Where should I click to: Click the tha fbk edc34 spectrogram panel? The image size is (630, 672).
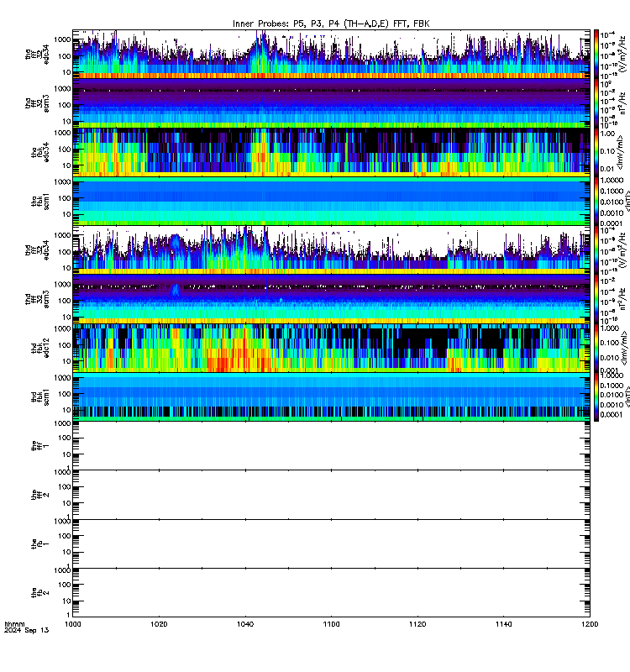(x=331, y=152)
